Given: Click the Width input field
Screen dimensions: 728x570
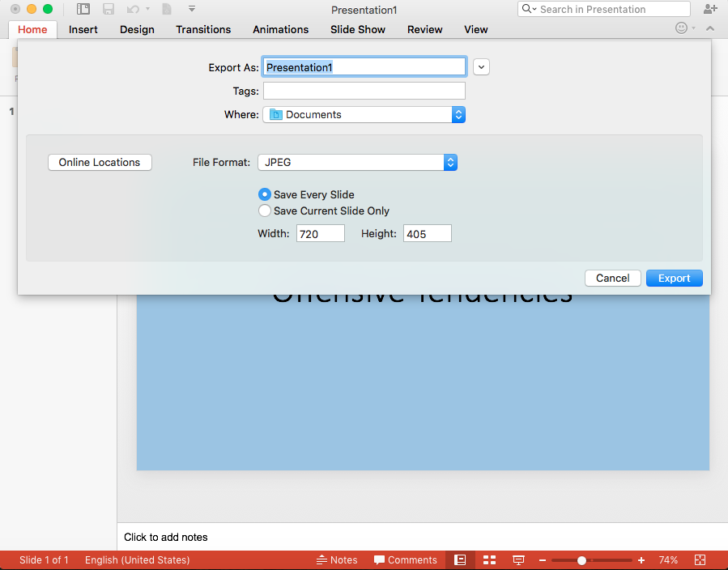Looking at the screenshot, I should coord(321,234).
